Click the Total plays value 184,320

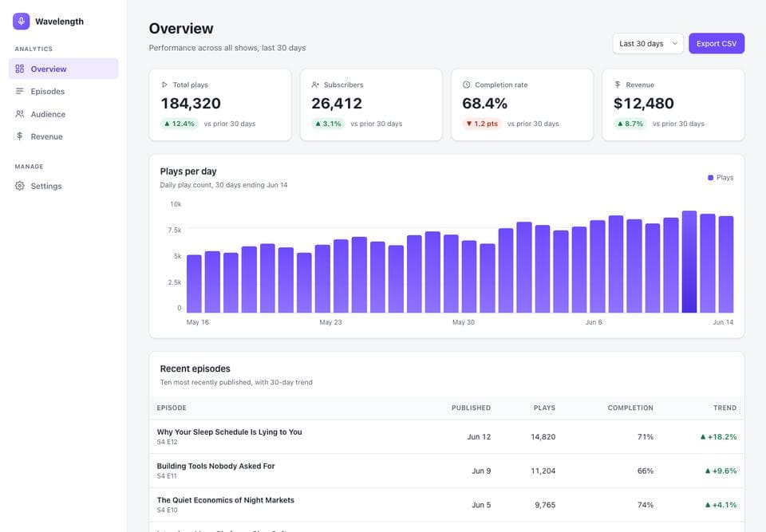coord(191,103)
